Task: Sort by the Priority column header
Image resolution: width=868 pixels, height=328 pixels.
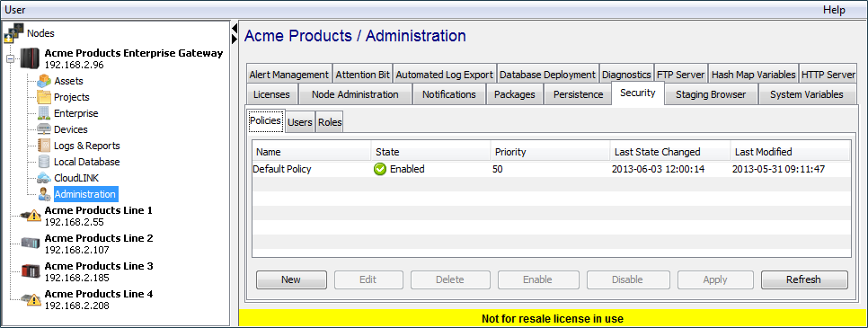Action: [x=550, y=152]
